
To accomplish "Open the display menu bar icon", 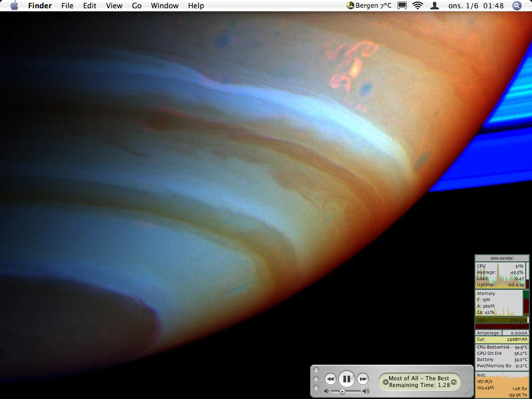I will (x=402, y=5).
